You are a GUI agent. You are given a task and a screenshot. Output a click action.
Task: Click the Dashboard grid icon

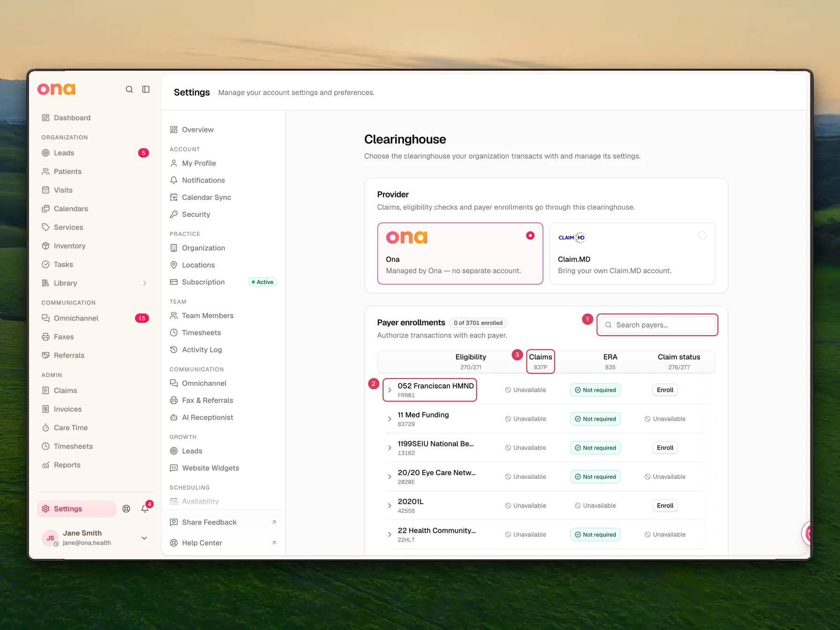point(45,117)
